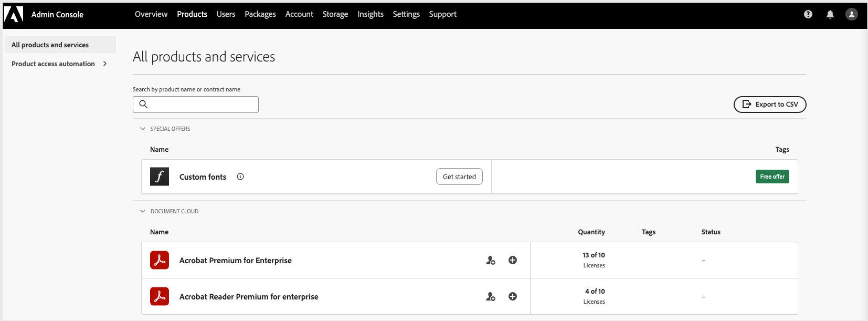Click the Status column header
The image size is (868, 321).
click(x=711, y=232)
